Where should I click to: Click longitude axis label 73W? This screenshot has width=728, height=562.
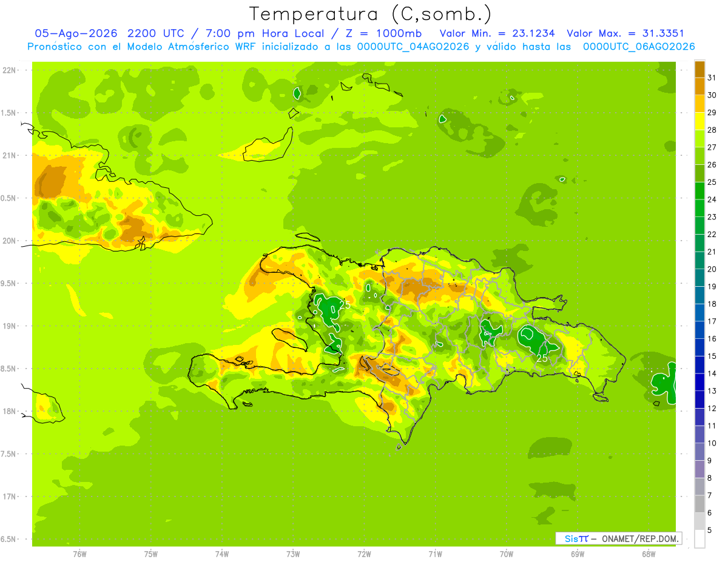click(293, 554)
